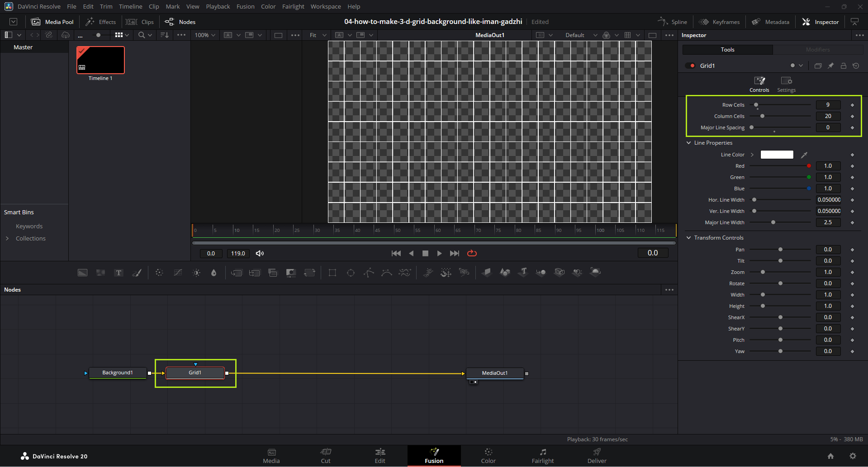Screen dimensions: 868x467
Task: Click the white Line Color swatch
Action: (777, 155)
